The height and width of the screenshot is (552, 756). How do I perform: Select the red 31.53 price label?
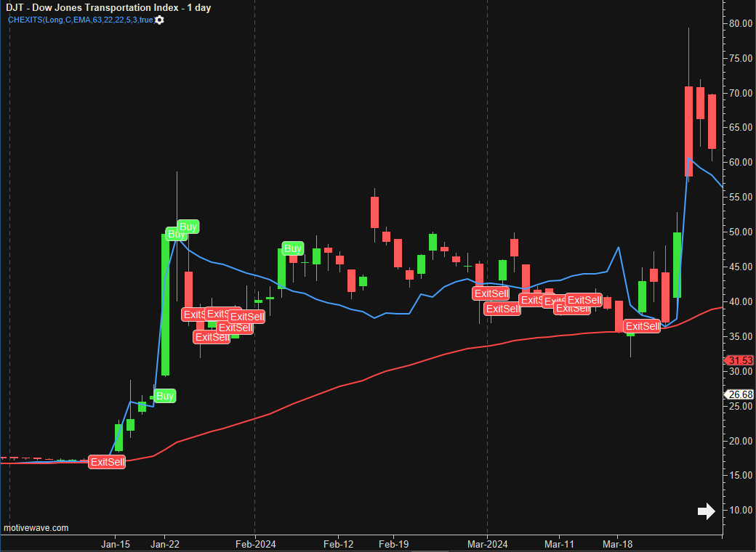point(740,360)
